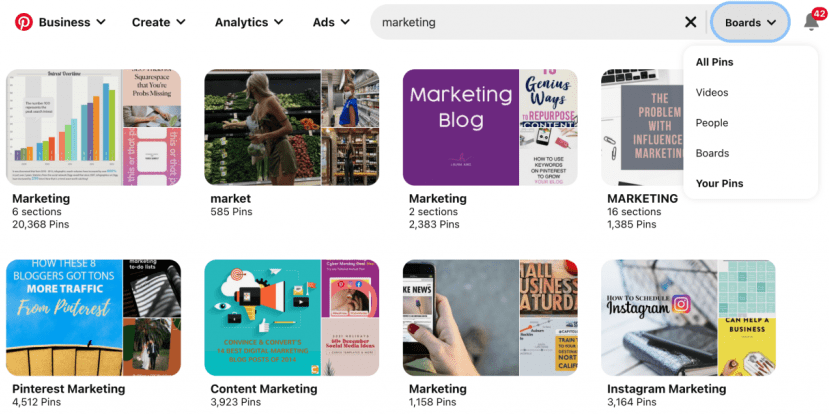Clear search with the X icon
Screen dimensions: 829x414
pyautogui.click(x=690, y=22)
